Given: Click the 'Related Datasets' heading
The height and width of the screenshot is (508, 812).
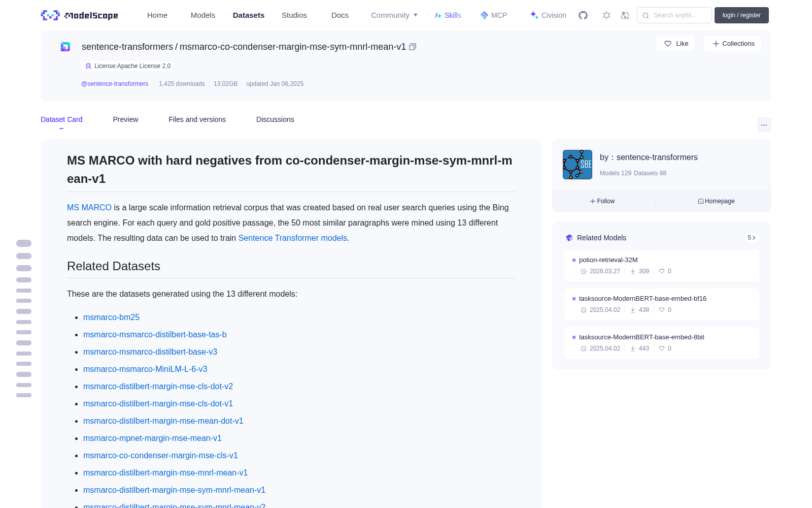Looking at the screenshot, I should (x=114, y=266).
